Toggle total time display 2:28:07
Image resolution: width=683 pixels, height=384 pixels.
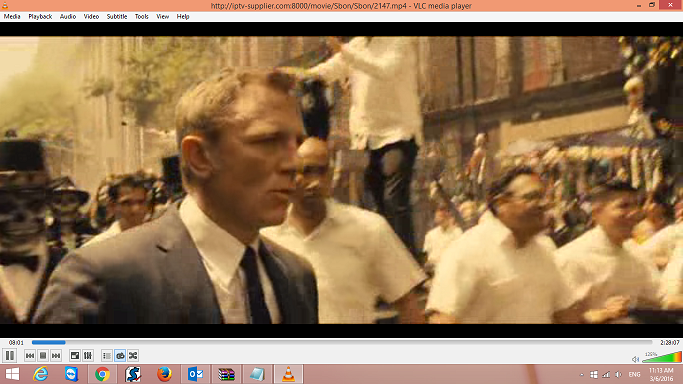669,343
